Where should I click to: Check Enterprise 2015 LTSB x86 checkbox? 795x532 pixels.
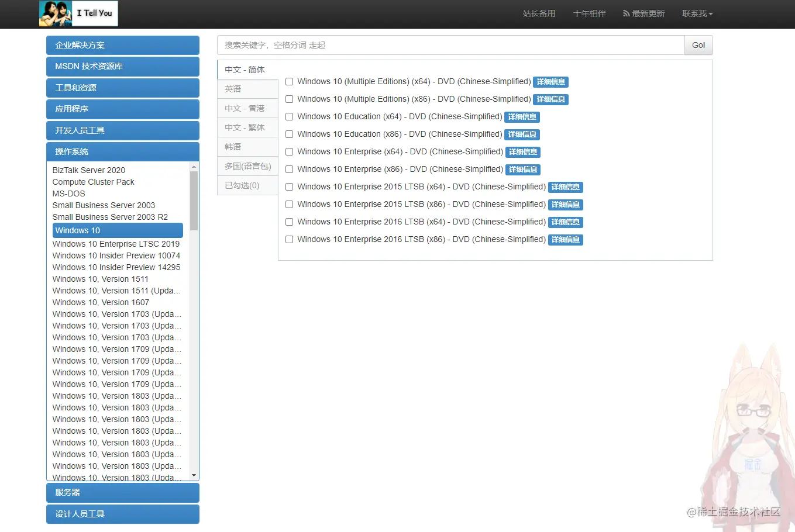tap(289, 205)
